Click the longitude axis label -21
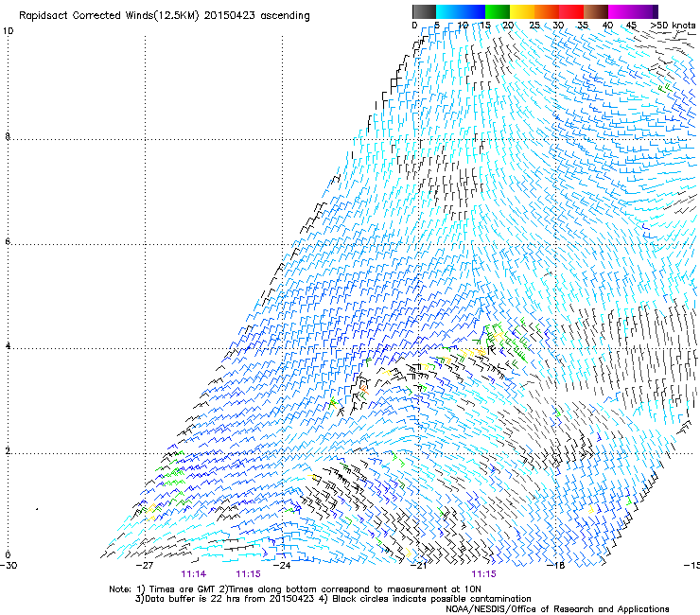 419,566
